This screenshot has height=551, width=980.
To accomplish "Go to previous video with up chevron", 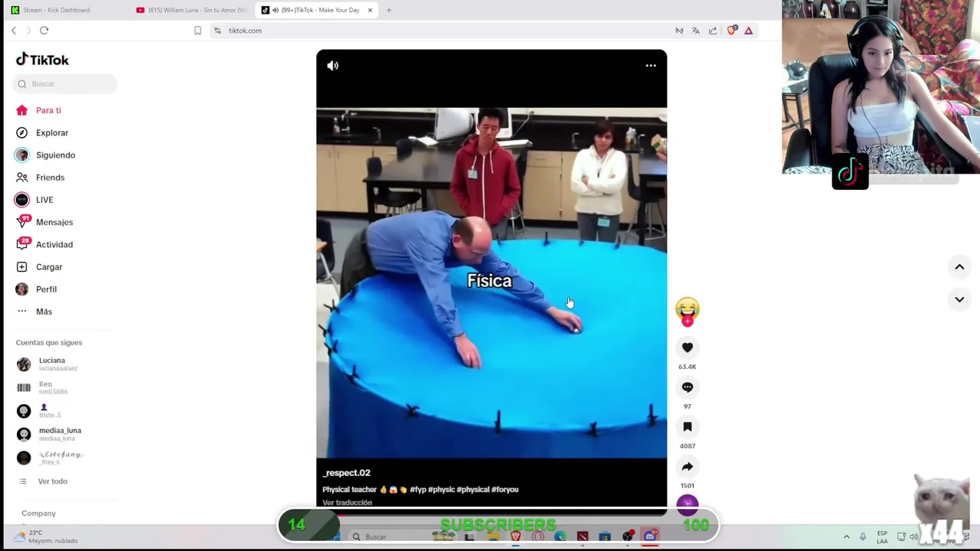I will [x=959, y=267].
